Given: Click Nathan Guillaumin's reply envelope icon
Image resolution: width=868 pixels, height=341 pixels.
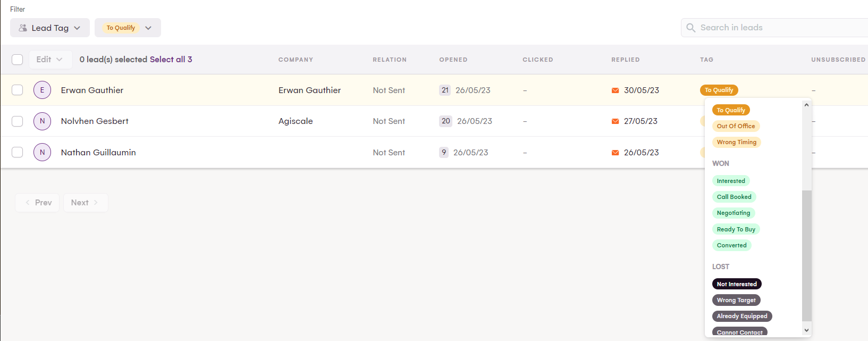Looking at the screenshot, I should tap(615, 153).
